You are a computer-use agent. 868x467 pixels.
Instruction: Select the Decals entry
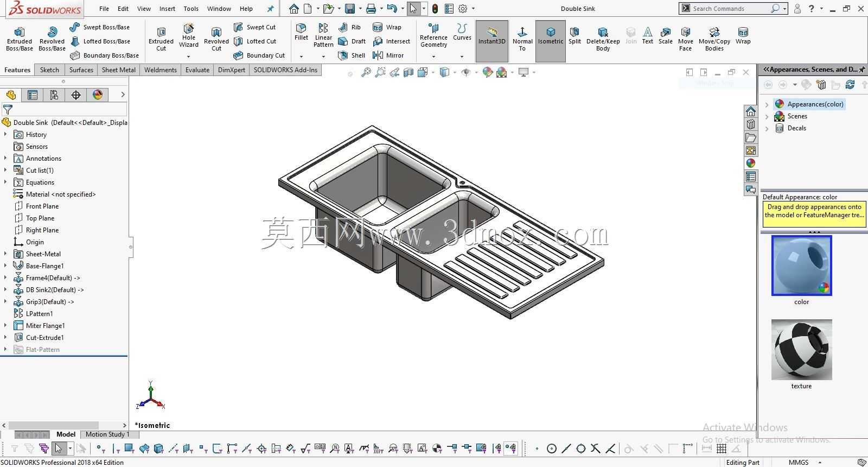pyautogui.click(x=796, y=128)
